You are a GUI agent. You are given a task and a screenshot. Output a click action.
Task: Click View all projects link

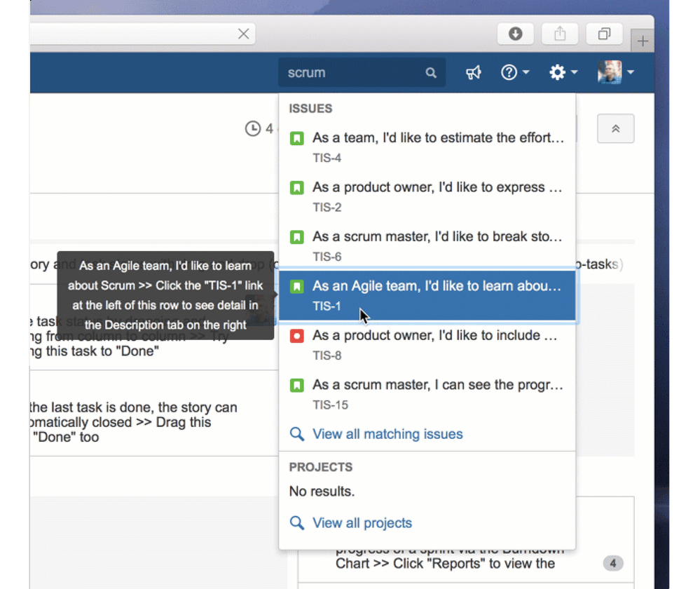(362, 523)
